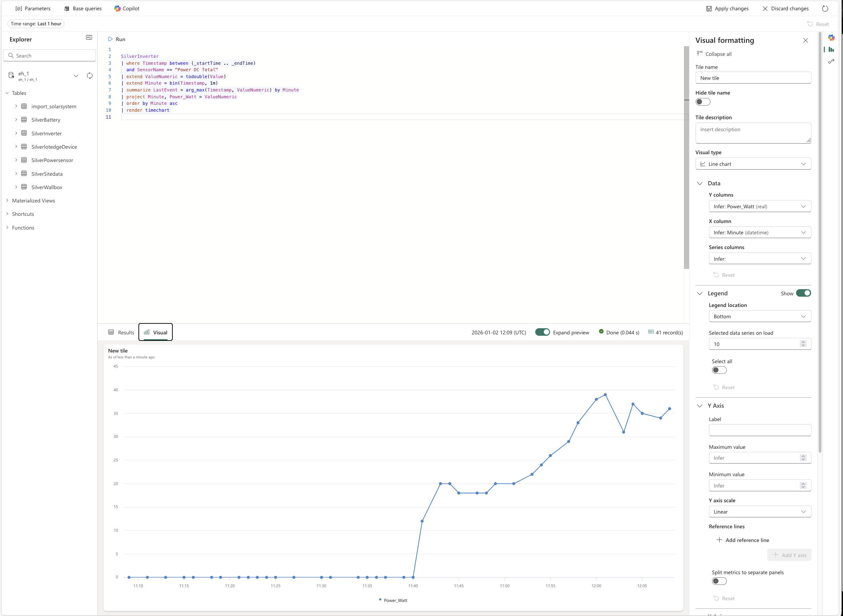Switch to the Results tab

(x=121, y=332)
